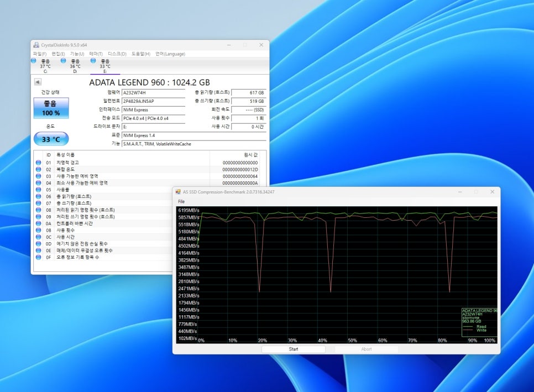Image resolution: width=534 pixels, height=392 pixels.
Task: Open the 언어(Language) menu
Action: (x=170, y=54)
